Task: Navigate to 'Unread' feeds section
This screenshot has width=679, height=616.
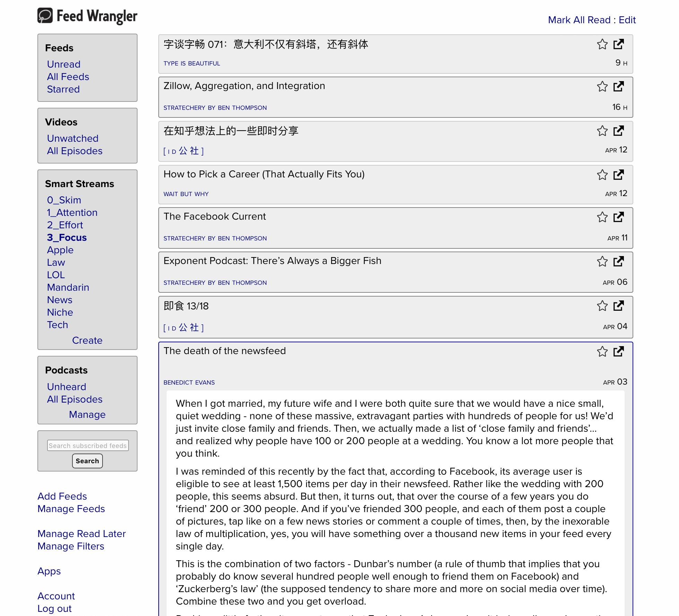Action: pyautogui.click(x=63, y=64)
